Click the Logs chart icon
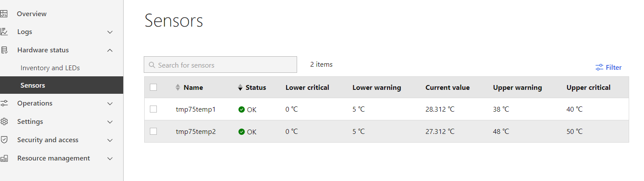Image resolution: width=644 pixels, height=181 pixels. (x=4, y=32)
